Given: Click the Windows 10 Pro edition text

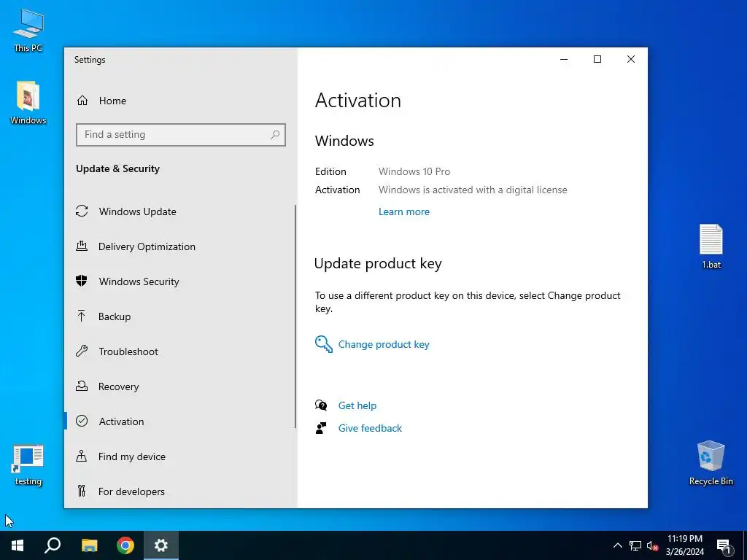Looking at the screenshot, I should (x=414, y=171).
